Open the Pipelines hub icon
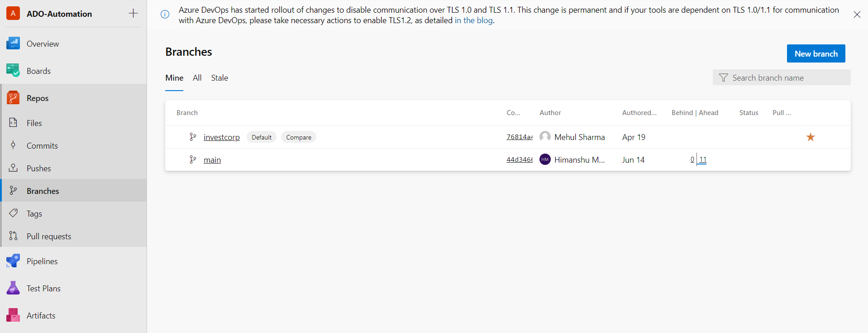Screen dimensions: 868x333 (x=13, y=261)
